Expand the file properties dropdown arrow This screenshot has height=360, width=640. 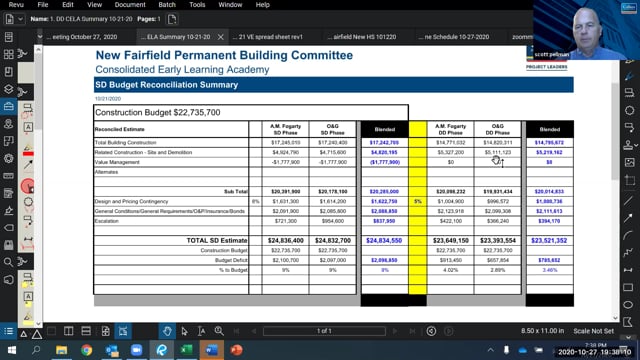20,19
